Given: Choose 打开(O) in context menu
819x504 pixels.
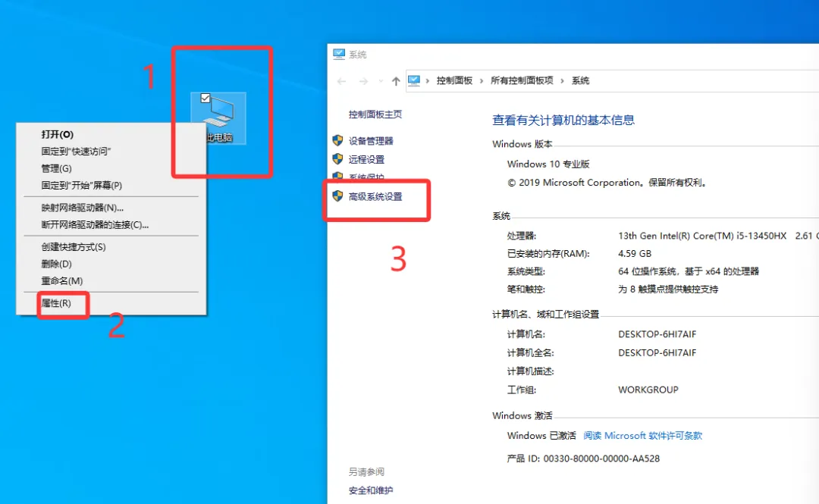Looking at the screenshot, I should tap(111, 134).
